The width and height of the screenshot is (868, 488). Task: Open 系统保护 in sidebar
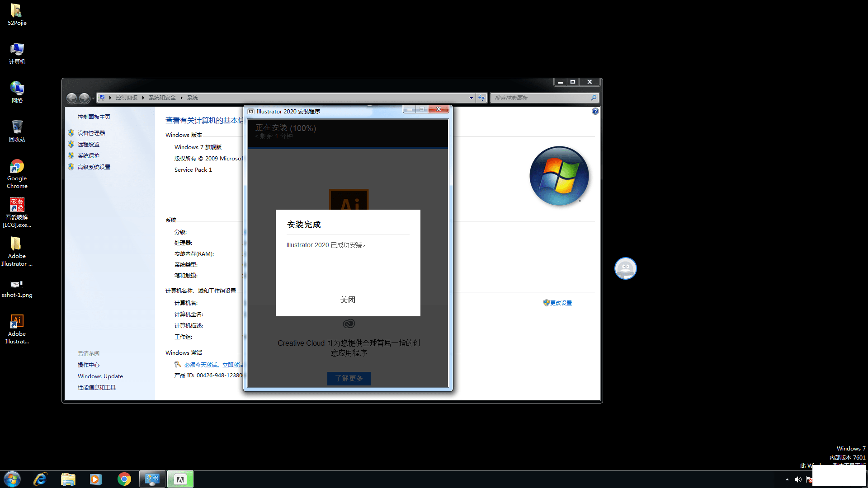89,155
